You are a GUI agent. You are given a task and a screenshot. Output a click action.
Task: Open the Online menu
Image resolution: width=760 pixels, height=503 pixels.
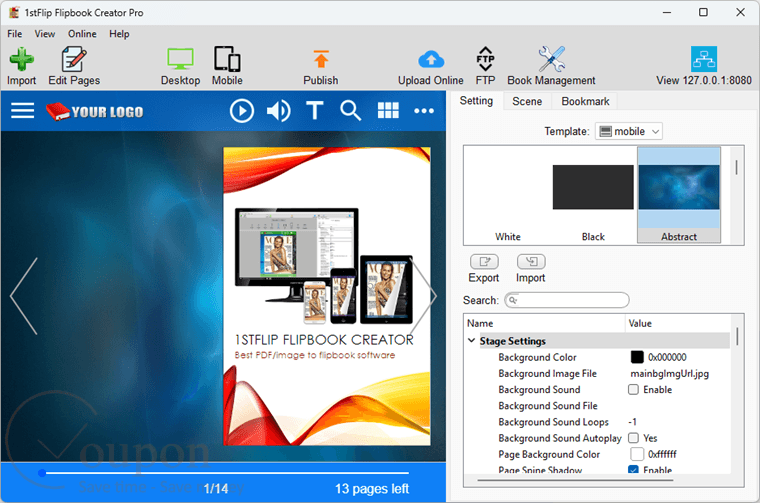[82, 34]
